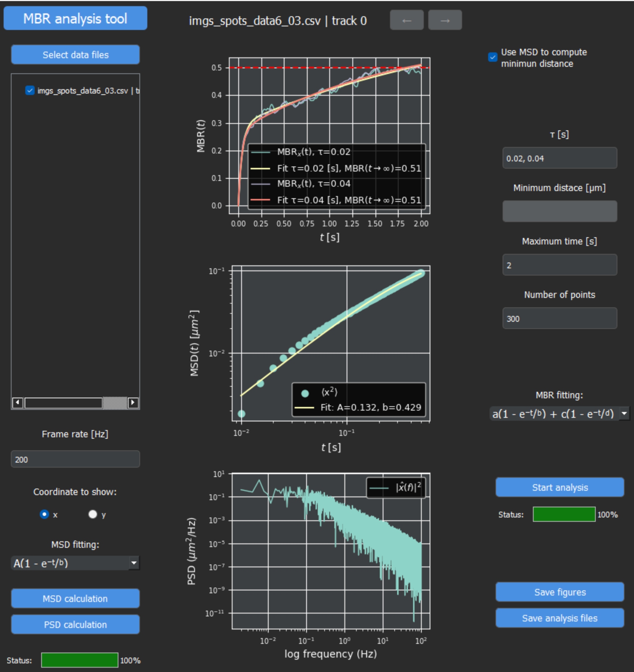
Task: Click the Minimum distance input field
Action: [560, 211]
